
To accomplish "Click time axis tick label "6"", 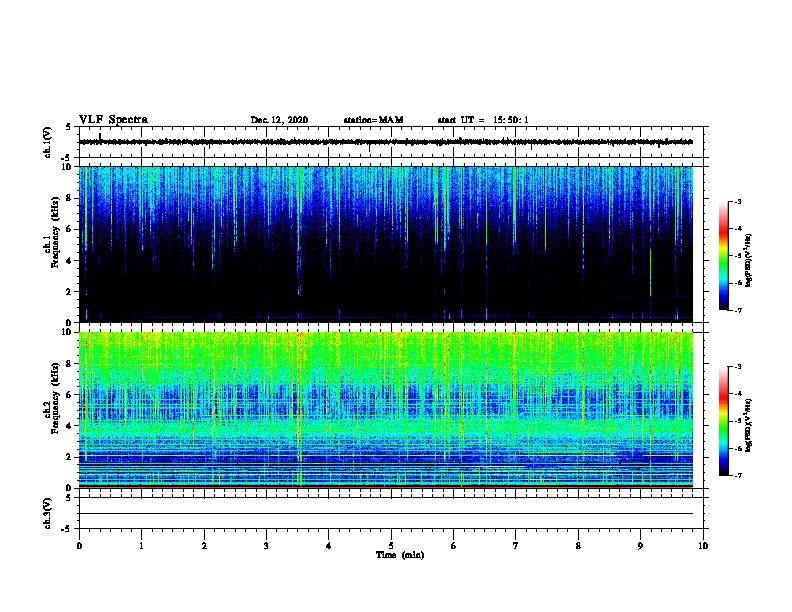I will (x=454, y=546).
